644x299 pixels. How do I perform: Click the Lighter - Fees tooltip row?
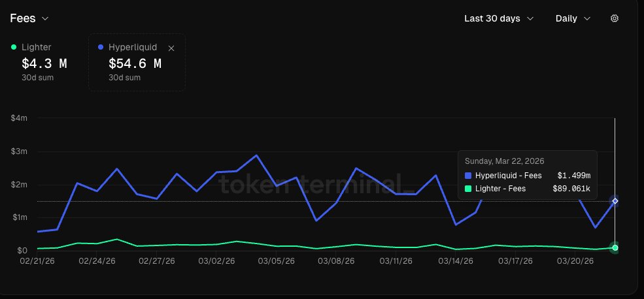coord(528,189)
